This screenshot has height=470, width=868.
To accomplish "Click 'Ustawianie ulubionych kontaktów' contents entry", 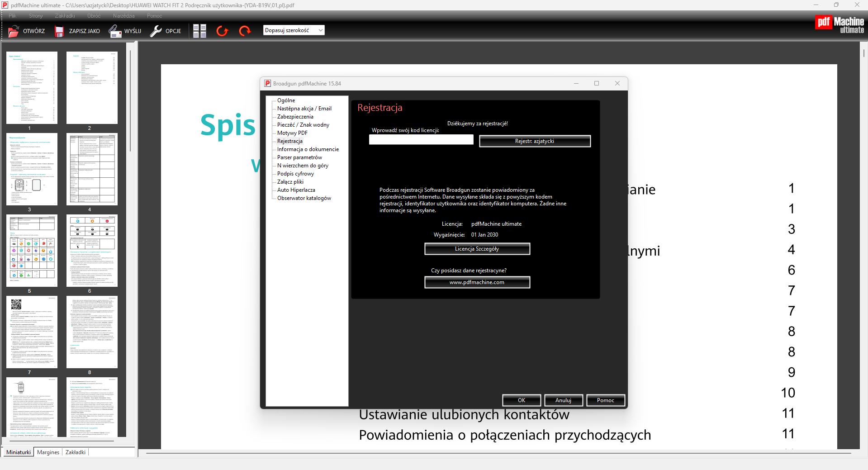I will [464, 414].
